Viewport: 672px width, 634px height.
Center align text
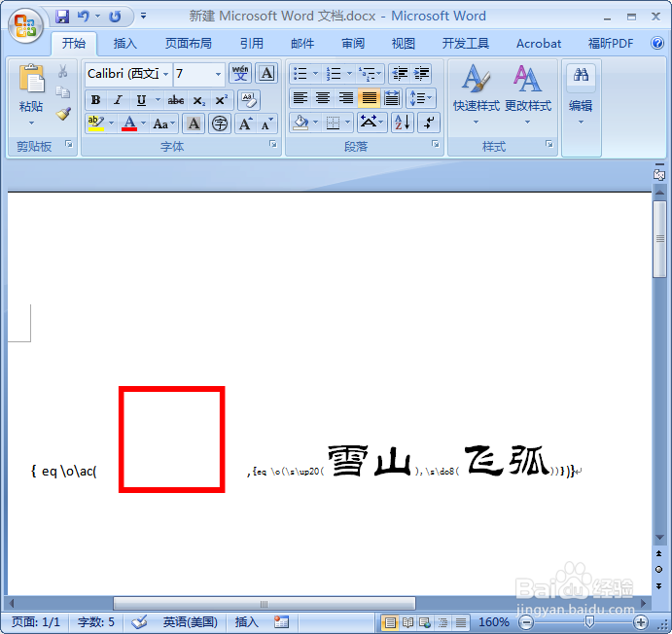click(x=323, y=98)
